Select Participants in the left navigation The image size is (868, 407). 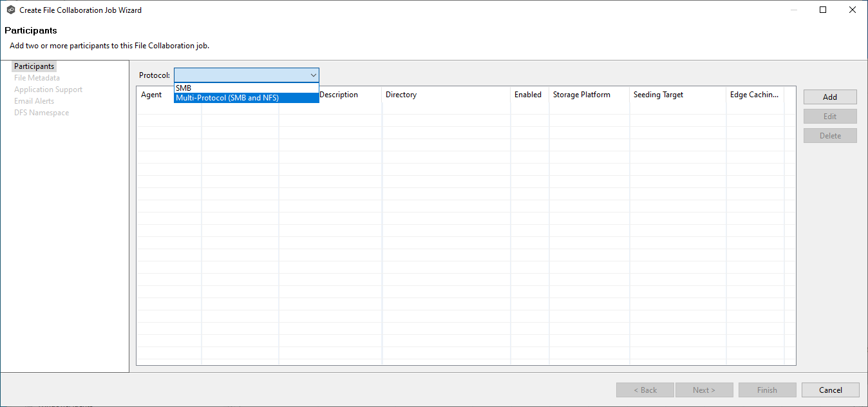[34, 66]
